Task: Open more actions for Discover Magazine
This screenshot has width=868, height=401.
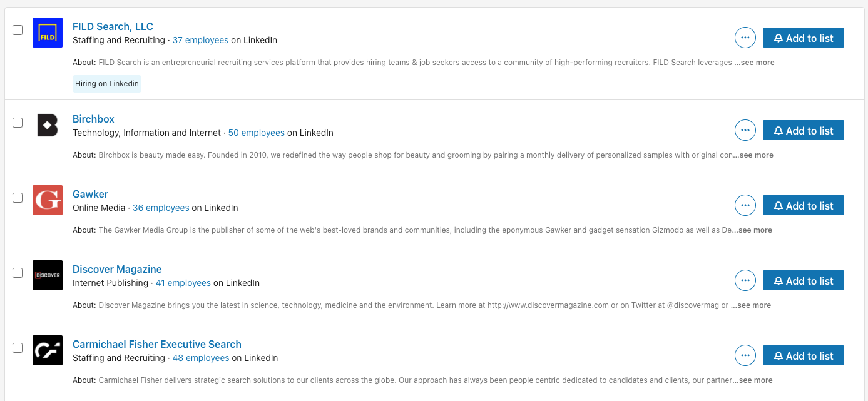Action: point(745,280)
